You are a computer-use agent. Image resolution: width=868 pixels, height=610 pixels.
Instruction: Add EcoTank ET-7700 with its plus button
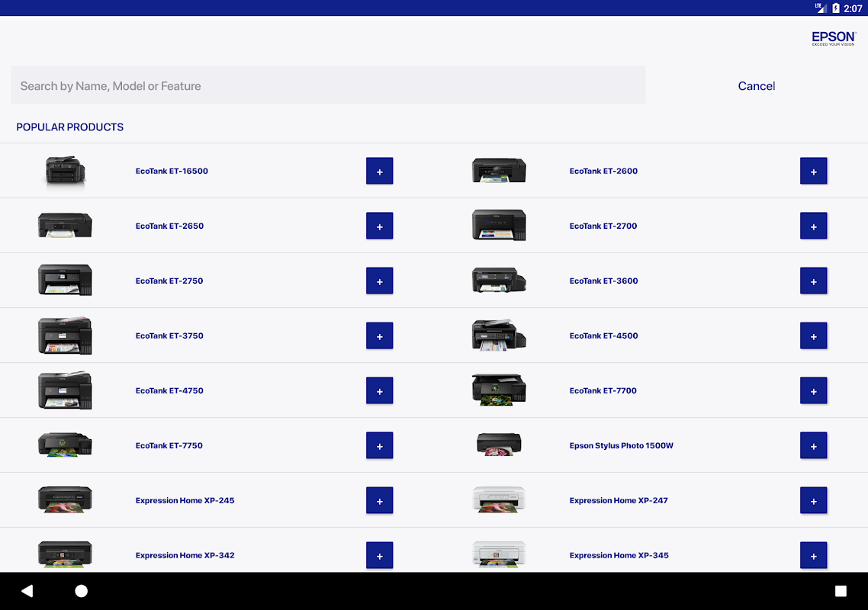[813, 390]
